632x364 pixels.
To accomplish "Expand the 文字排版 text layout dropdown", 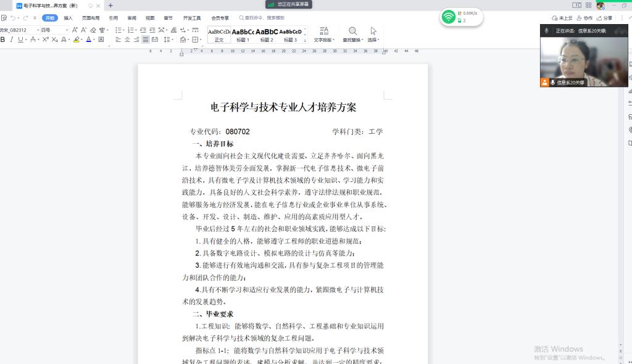I will (x=324, y=35).
